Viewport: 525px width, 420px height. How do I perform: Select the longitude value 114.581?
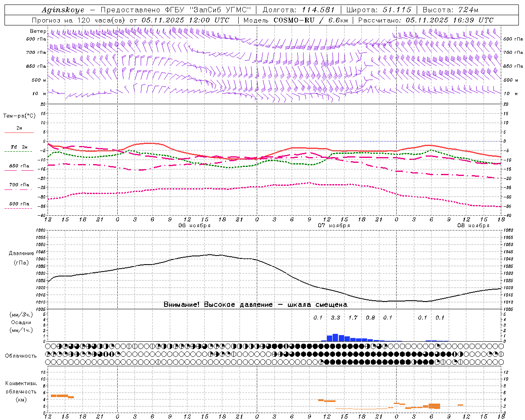(x=318, y=10)
